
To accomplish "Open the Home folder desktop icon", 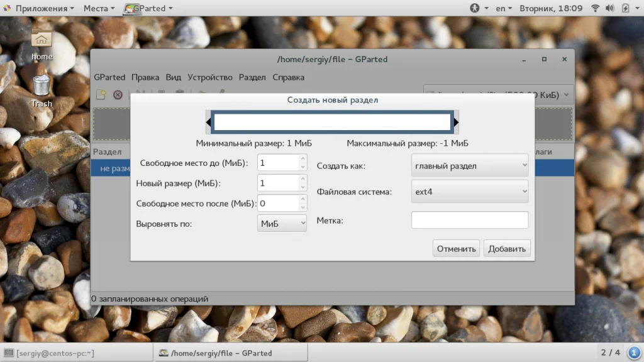I will click(42, 45).
